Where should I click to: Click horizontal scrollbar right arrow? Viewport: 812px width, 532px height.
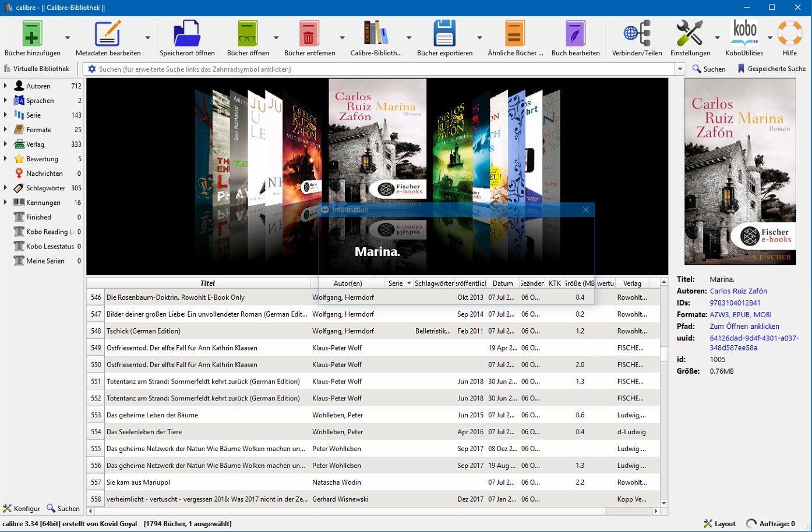point(656,511)
